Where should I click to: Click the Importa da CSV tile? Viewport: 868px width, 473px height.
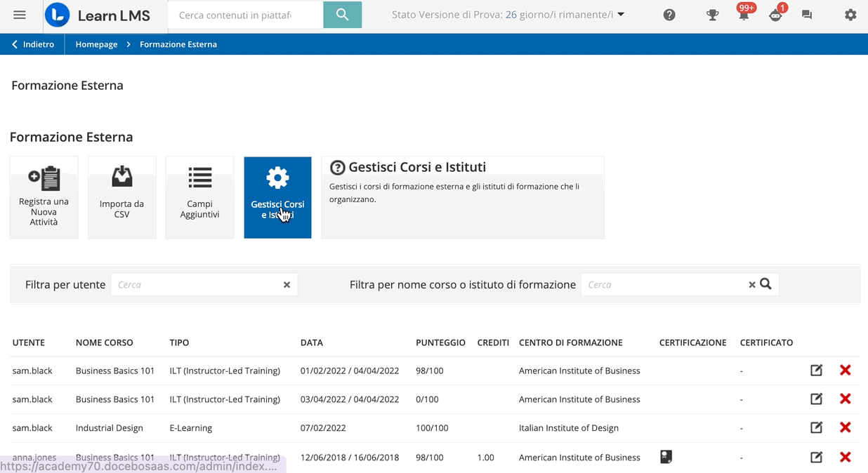pos(121,197)
